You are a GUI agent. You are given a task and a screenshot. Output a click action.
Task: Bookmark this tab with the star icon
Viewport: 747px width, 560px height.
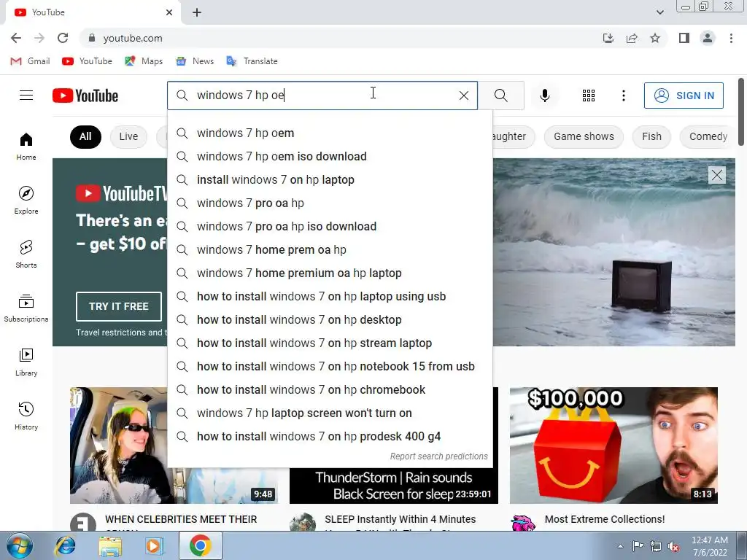click(655, 38)
